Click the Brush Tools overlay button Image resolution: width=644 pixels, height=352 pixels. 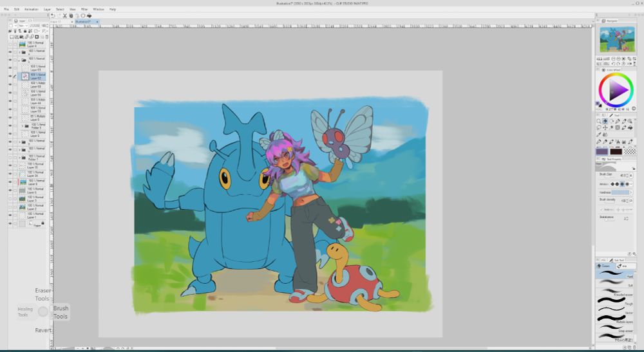61,312
